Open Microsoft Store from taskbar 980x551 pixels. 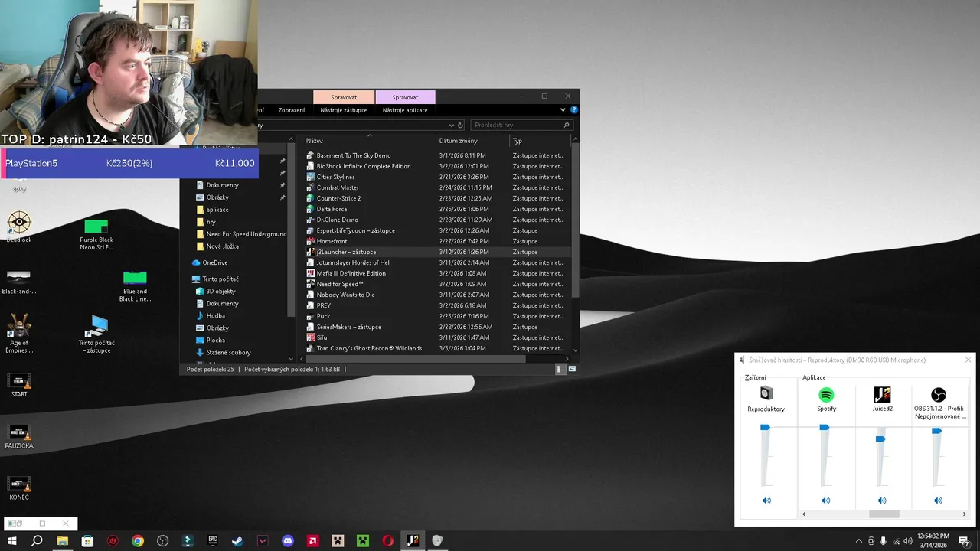point(87,541)
